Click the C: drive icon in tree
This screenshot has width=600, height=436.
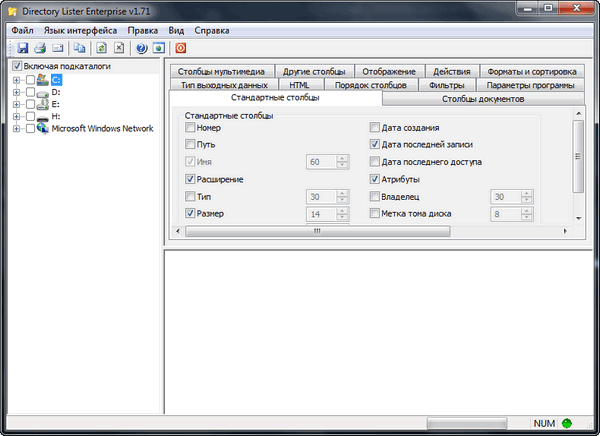point(42,80)
